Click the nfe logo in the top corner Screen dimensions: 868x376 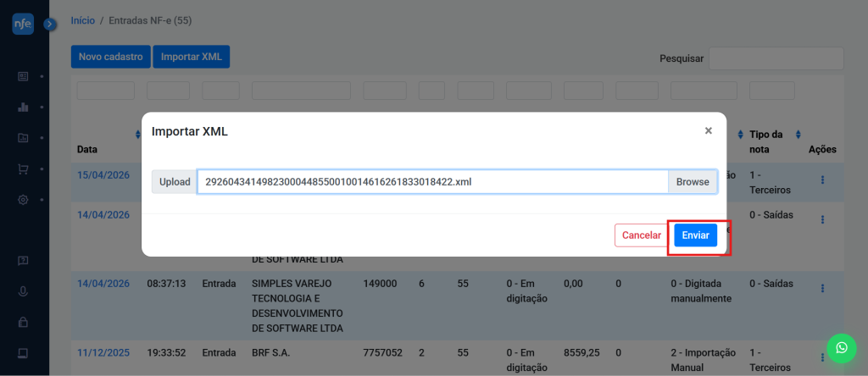click(23, 25)
